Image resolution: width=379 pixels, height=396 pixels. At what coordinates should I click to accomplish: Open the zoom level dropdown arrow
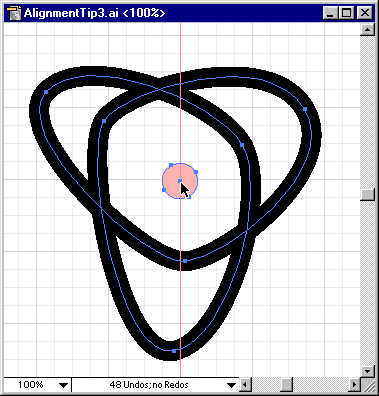[x=63, y=385]
